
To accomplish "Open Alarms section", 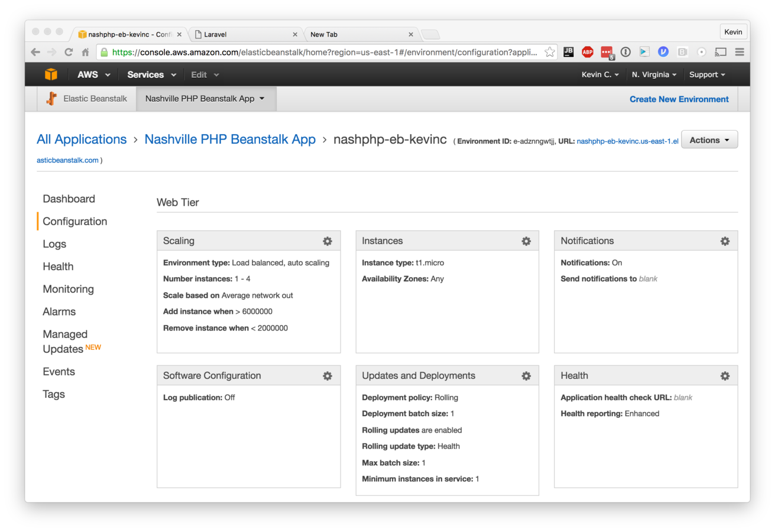I will [x=59, y=311].
